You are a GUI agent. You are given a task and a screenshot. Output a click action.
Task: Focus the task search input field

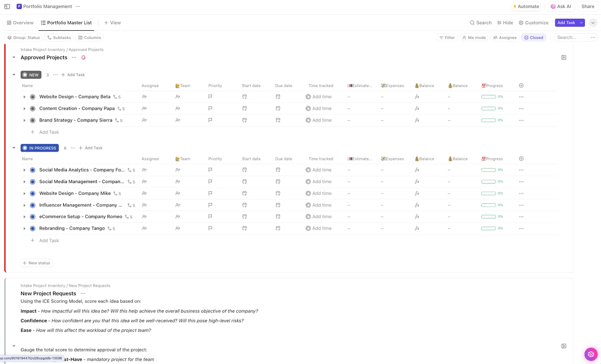coord(571,38)
